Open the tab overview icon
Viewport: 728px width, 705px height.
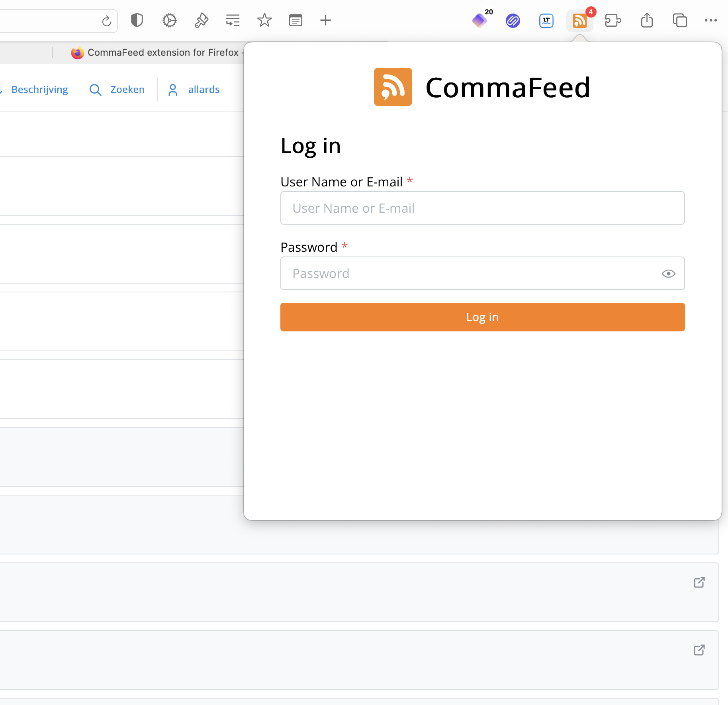680,20
